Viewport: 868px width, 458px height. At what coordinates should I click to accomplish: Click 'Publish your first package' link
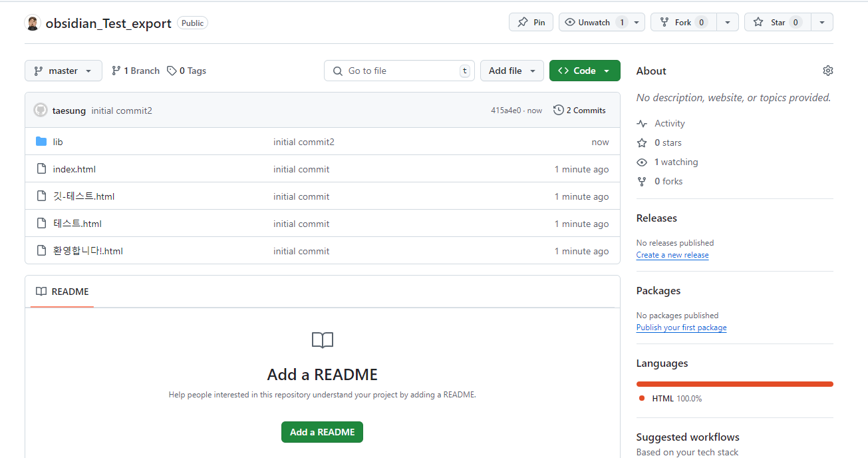click(x=681, y=328)
